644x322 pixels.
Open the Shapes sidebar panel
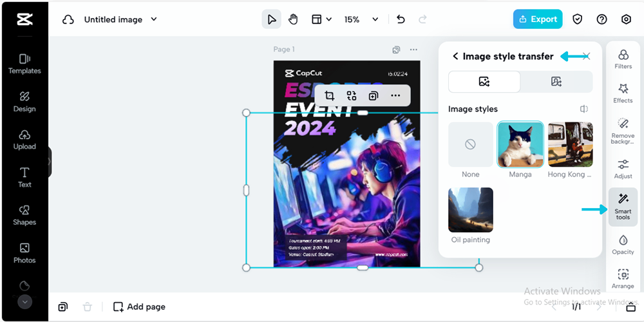pyautogui.click(x=24, y=215)
